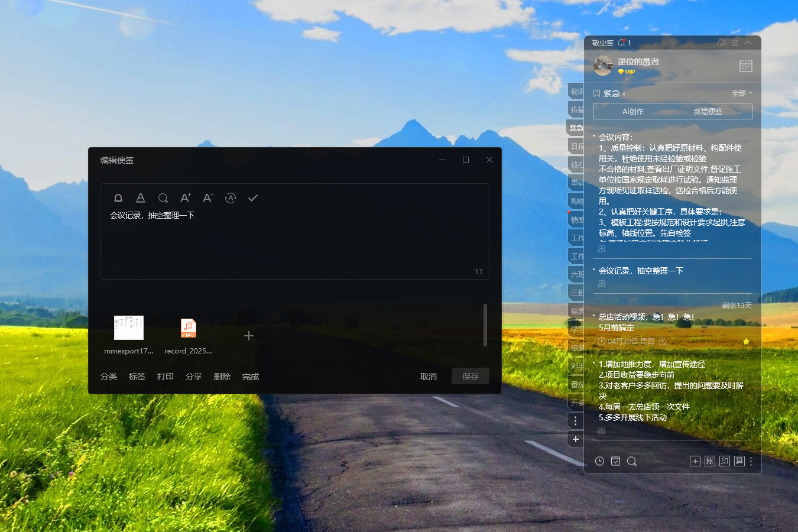Open the calendar icon beside the username

click(x=745, y=66)
